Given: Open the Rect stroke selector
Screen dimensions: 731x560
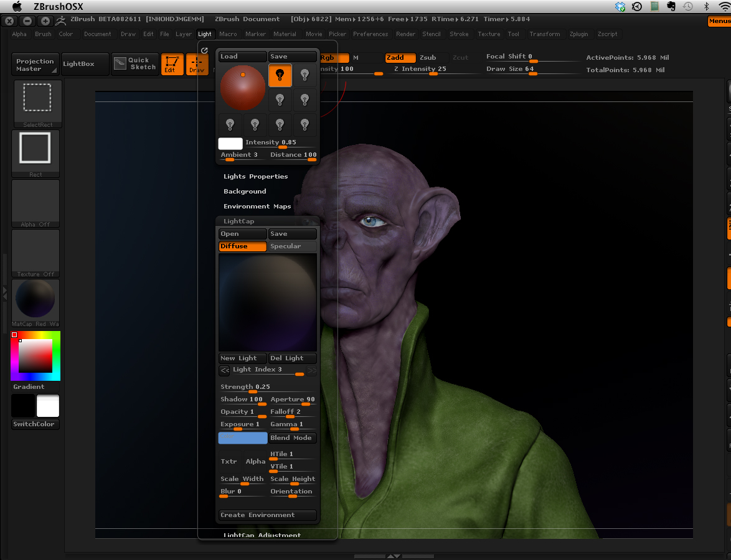Looking at the screenshot, I should coord(35,154).
